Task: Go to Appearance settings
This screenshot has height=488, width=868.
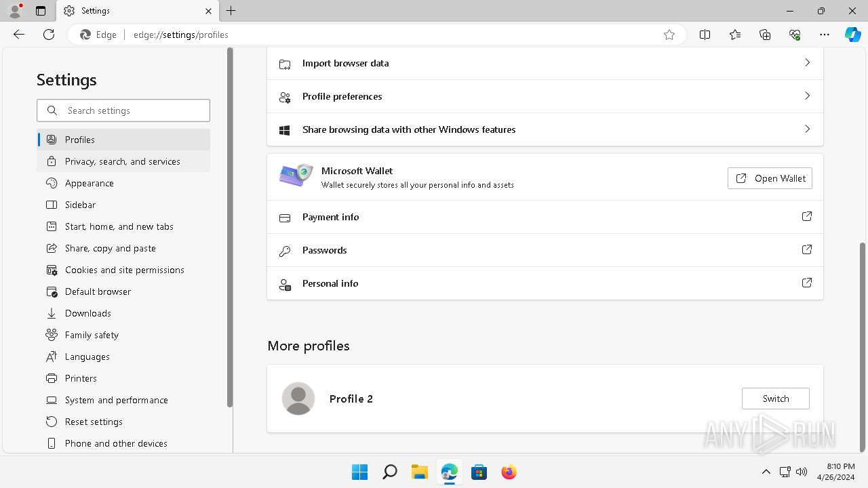Action: (x=123, y=183)
